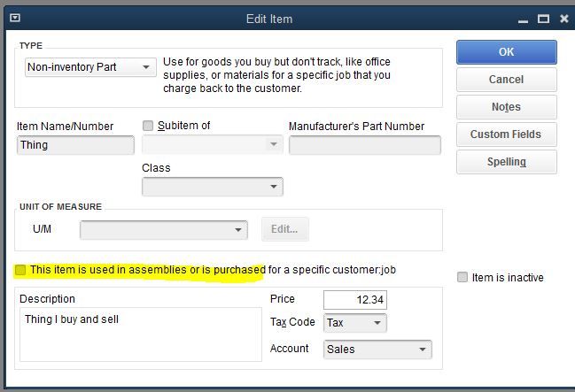
Task: Open Notes for this item
Action: [506, 107]
